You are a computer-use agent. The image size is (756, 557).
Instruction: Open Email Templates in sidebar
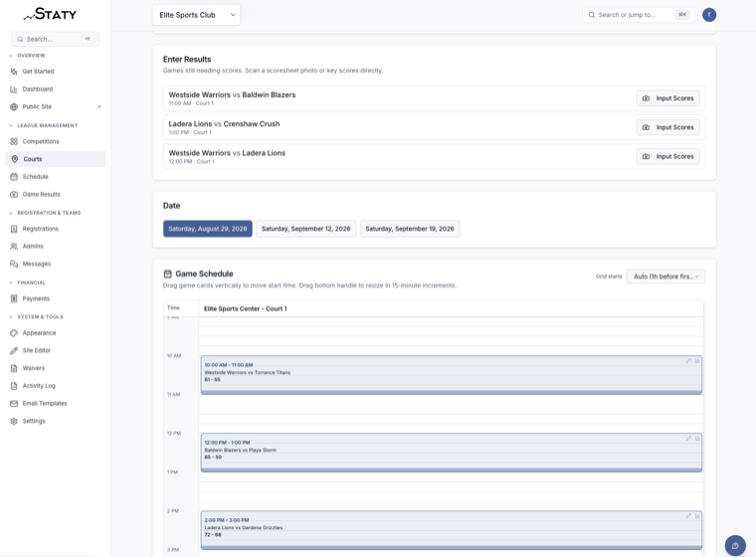coord(56,403)
